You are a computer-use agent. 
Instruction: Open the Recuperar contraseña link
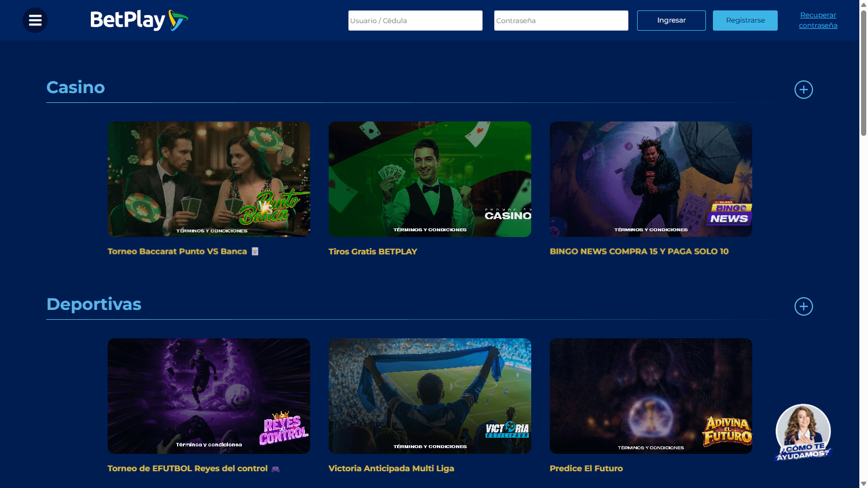click(x=818, y=20)
